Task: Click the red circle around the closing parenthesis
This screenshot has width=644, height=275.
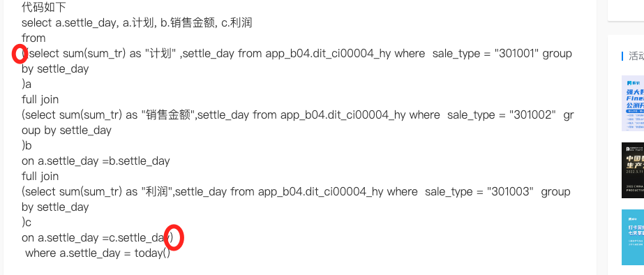Action: coord(174,237)
